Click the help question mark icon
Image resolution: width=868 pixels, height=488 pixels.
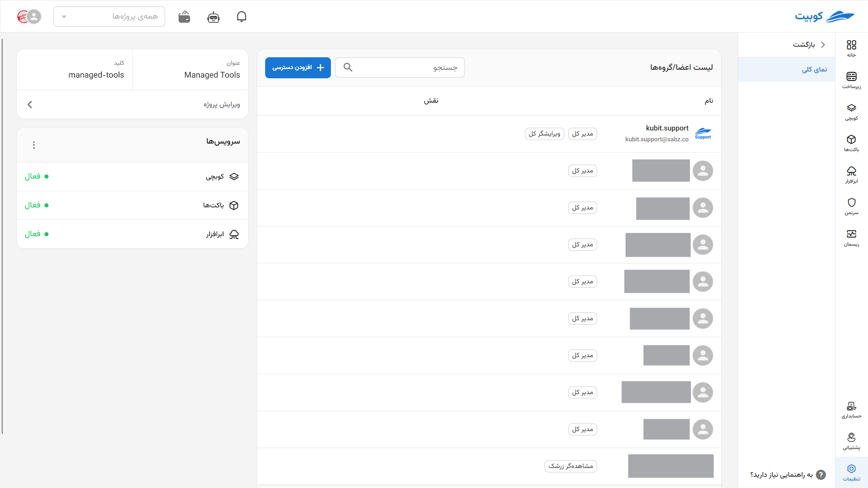click(x=821, y=474)
